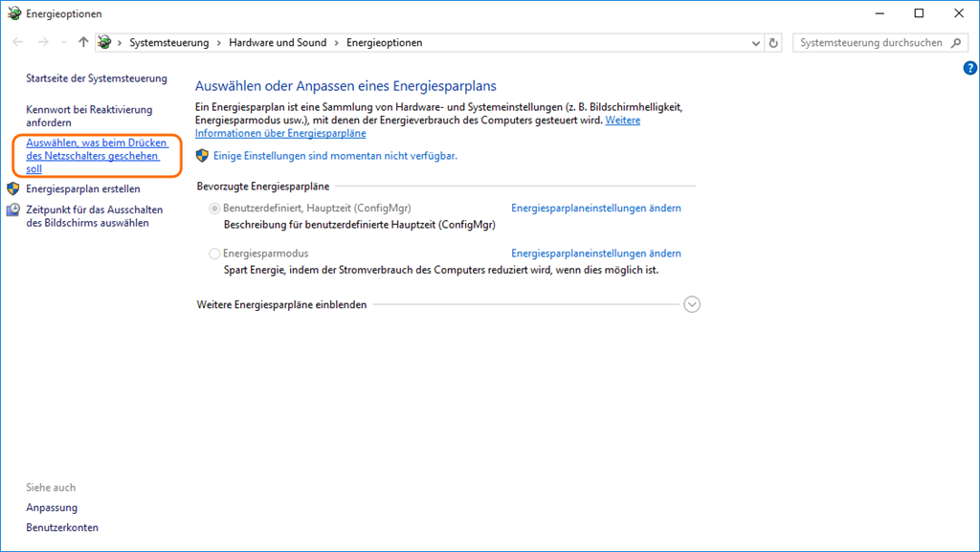This screenshot has width=980, height=552.
Task: Click the blue help question mark icon
Action: click(969, 68)
